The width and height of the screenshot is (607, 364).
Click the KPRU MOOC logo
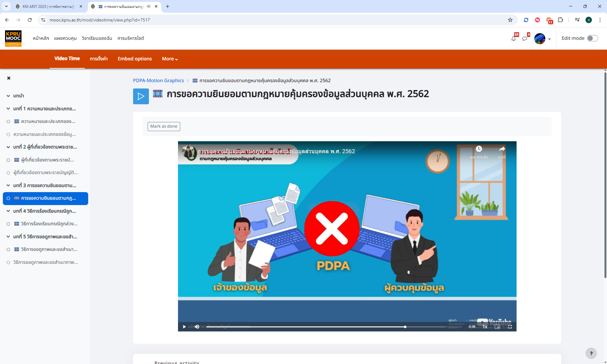tap(13, 38)
